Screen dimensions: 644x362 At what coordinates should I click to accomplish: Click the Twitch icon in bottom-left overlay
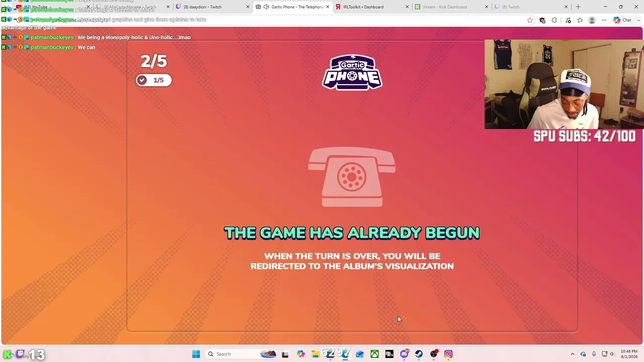click(x=21, y=354)
